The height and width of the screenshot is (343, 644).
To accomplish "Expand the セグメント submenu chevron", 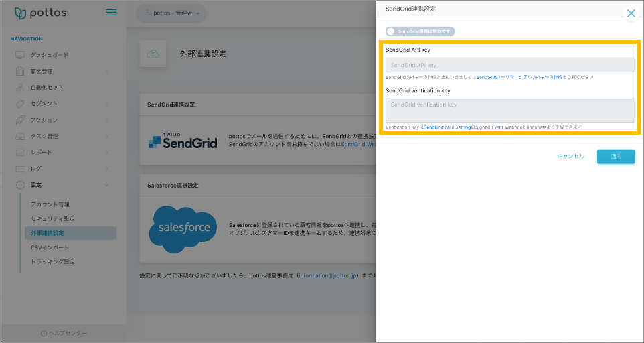I will click(107, 104).
